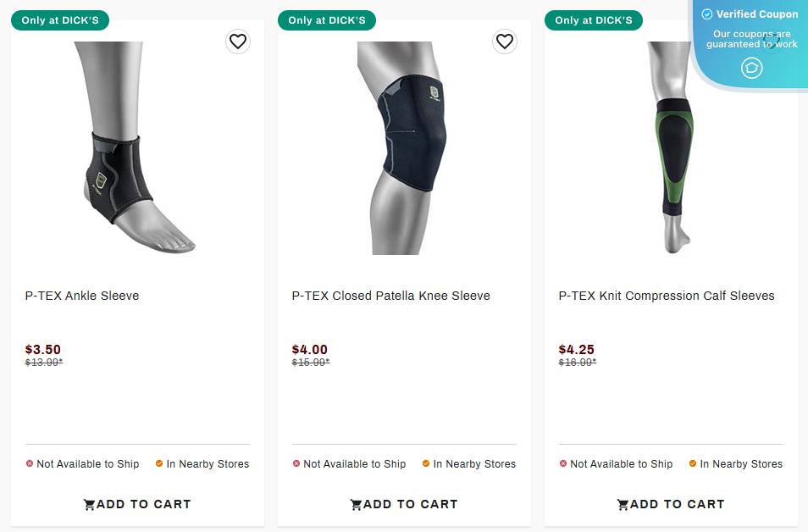Click the cart icon on the Calf Sleeves Add to Cart

click(x=623, y=504)
